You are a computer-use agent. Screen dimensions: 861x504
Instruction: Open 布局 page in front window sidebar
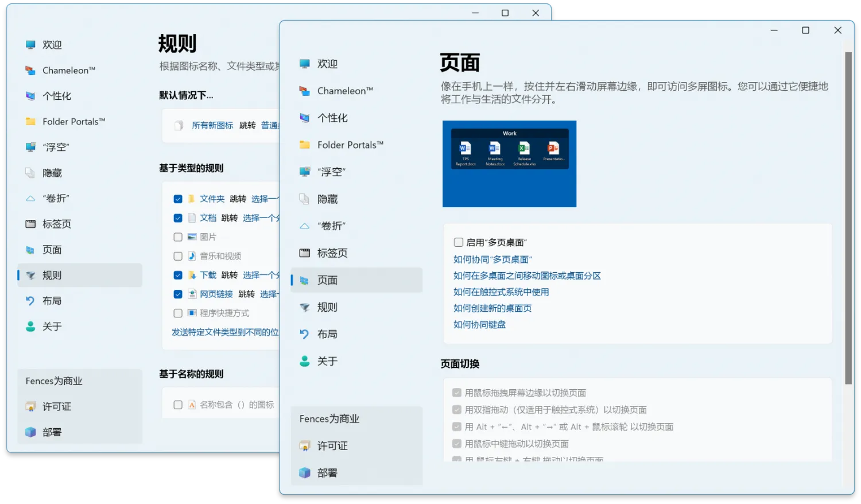coord(327,334)
